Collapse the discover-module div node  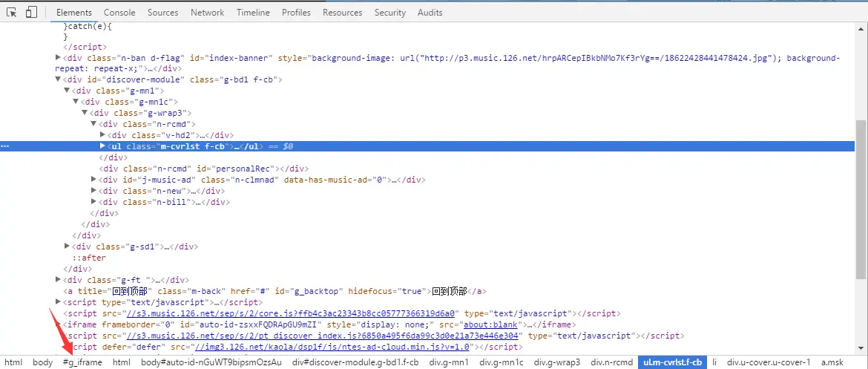tap(58, 79)
